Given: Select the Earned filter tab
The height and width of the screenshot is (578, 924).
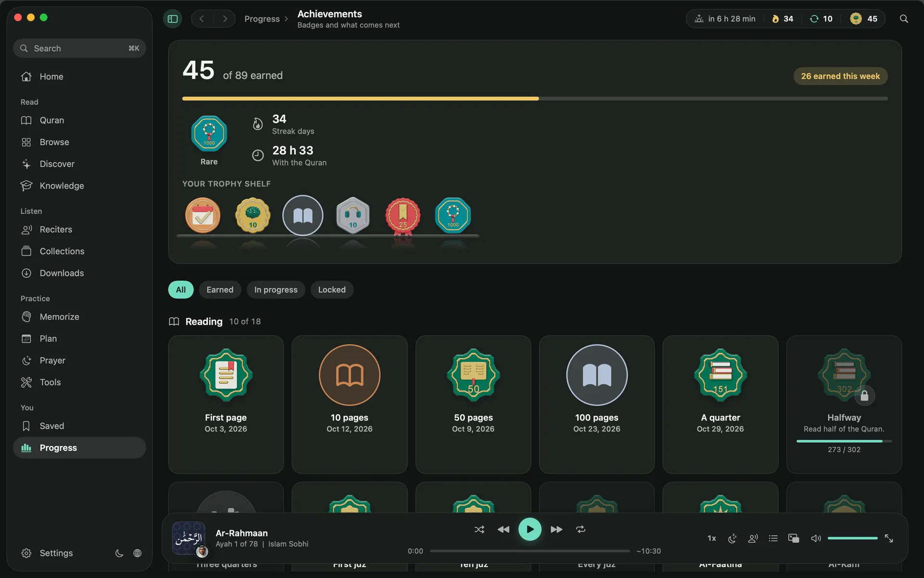Looking at the screenshot, I should point(220,289).
